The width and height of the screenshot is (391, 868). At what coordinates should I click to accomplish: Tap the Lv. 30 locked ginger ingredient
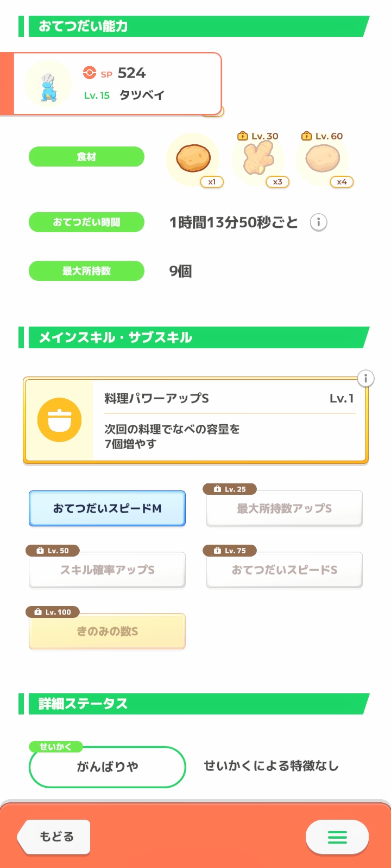coord(258,159)
